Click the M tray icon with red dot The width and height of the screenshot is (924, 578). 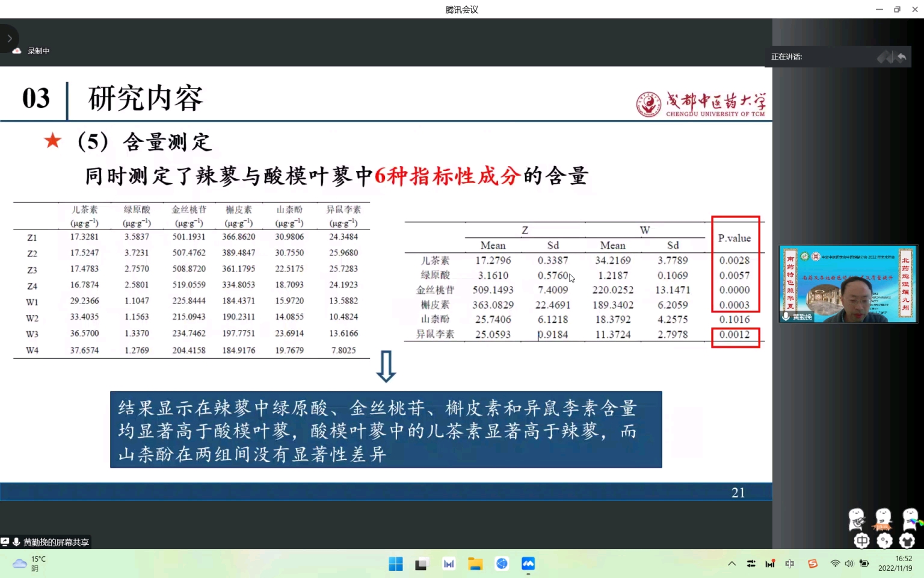pyautogui.click(x=770, y=564)
